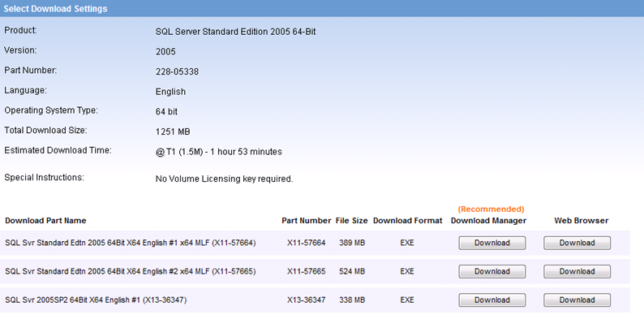Click the Operating System Type value '64 bit'
This screenshot has width=644, height=319.
[166, 112]
